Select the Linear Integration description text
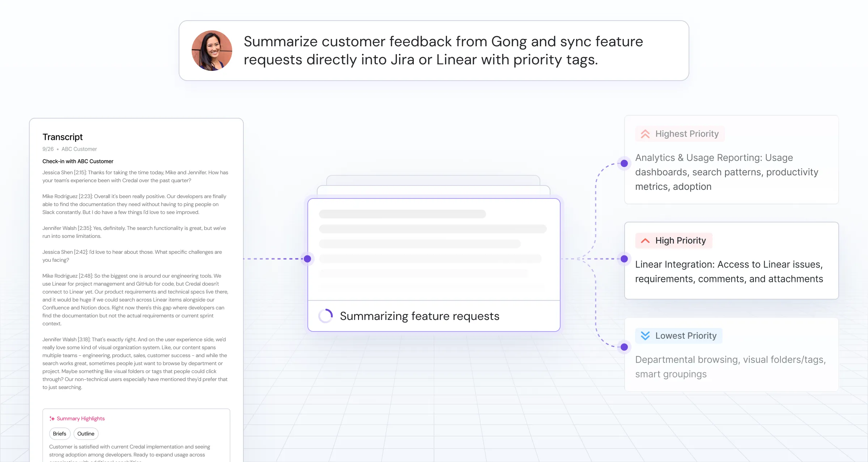The height and width of the screenshot is (462, 868). point(729,272)
